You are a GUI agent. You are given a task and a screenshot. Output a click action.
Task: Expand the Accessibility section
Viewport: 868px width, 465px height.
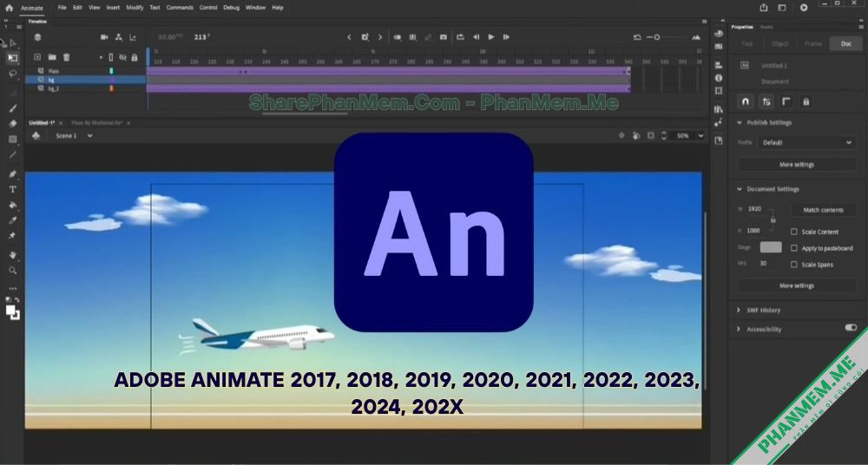coord(739,329)
